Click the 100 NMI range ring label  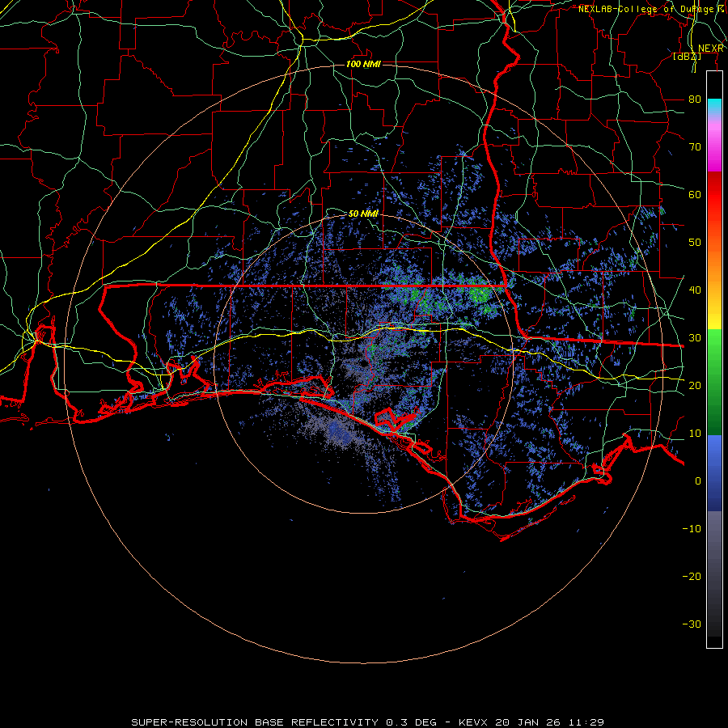[363, 64]
